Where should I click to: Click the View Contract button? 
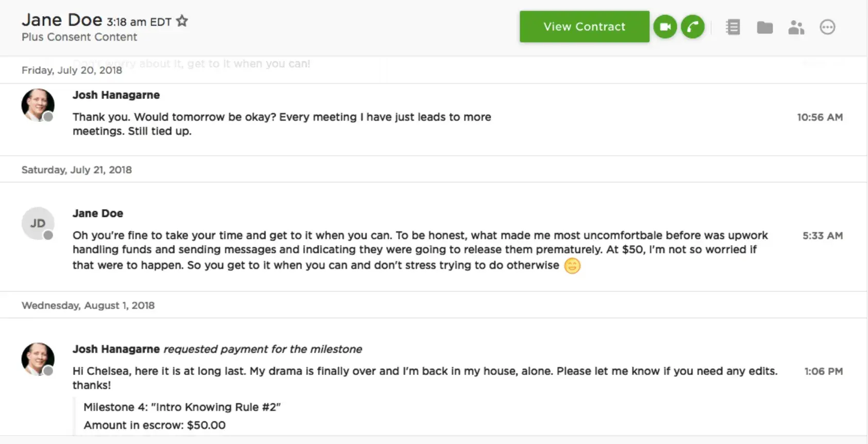click(x=584, y=27)
